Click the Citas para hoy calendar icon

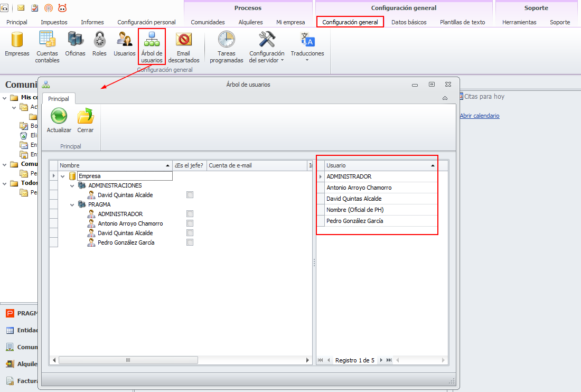[x=461, y=96]
